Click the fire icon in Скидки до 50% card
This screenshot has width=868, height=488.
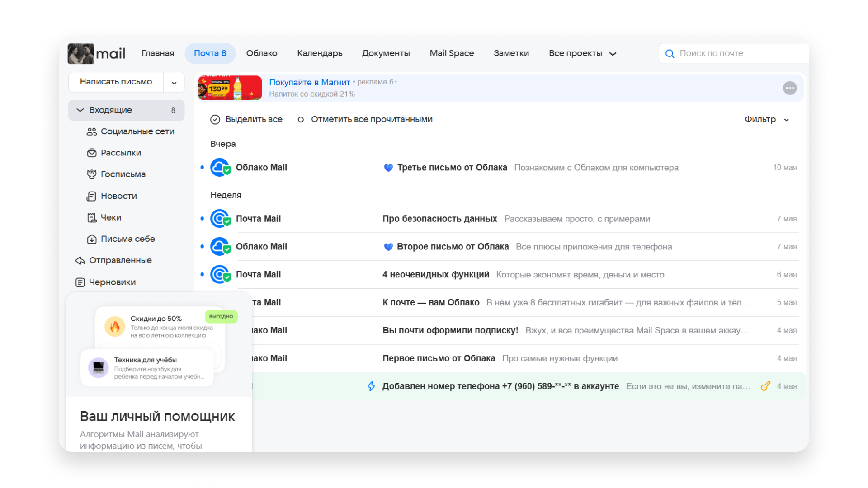(115, 326)
